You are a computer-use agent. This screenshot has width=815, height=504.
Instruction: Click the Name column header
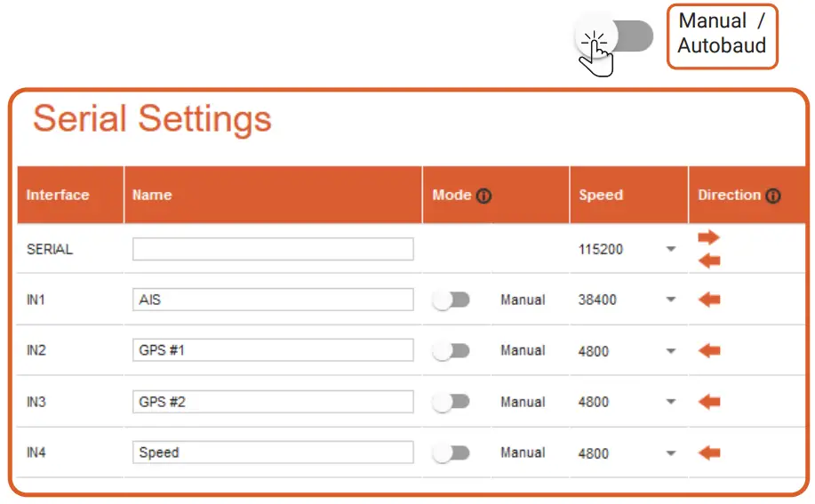pos(152,196)
